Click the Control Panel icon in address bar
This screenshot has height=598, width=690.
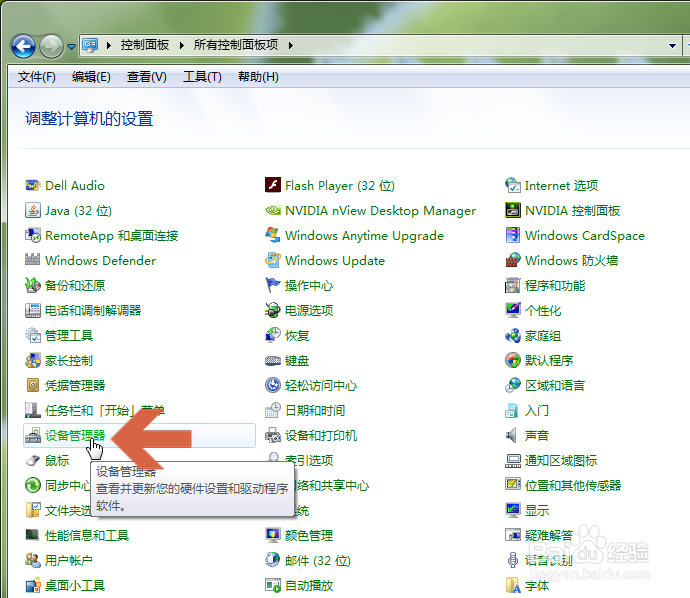(90, 45)
